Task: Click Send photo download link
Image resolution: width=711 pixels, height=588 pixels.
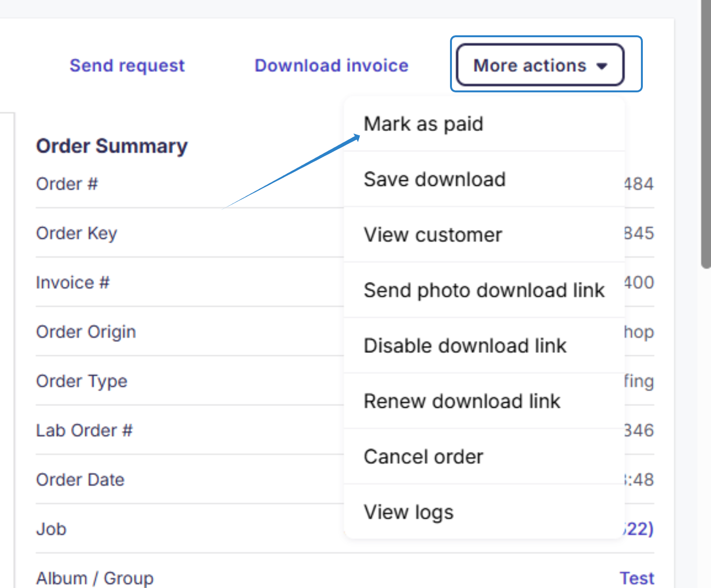Action: pos(484,290)
